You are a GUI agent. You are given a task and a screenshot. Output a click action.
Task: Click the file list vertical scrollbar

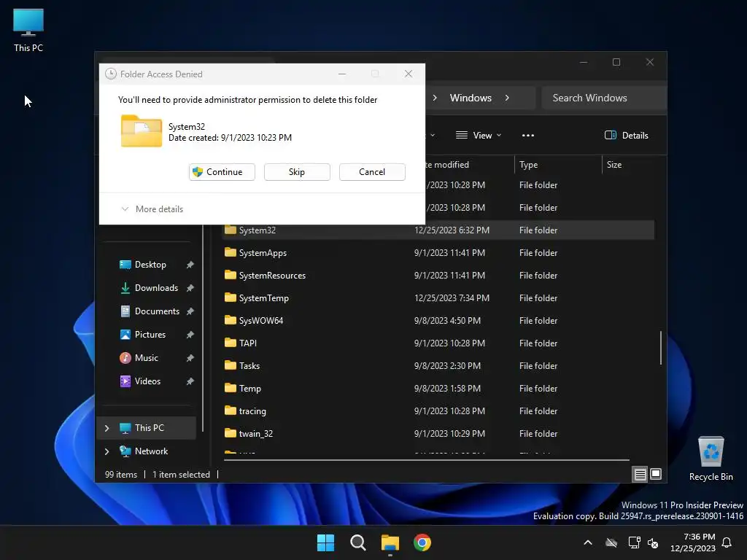(661, 348)
